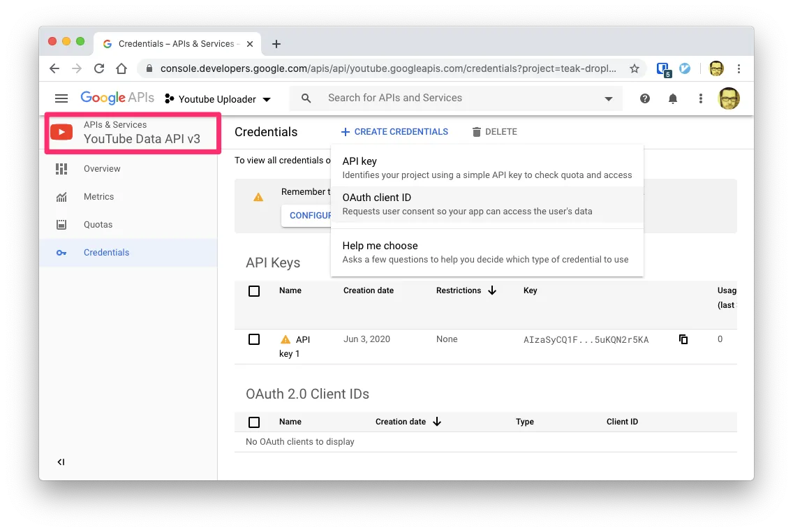Select Help me choose option
This screenshot has width=793, height=532.
point(487,252)
